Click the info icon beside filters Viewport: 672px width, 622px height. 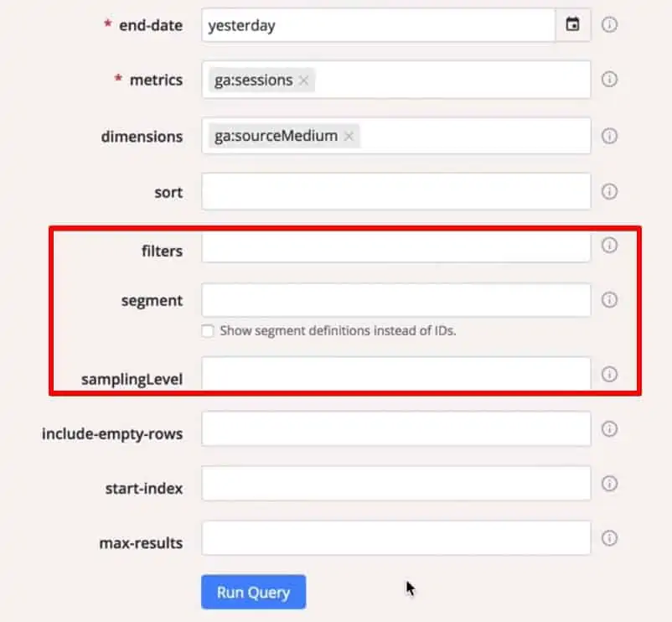[610, 245]
